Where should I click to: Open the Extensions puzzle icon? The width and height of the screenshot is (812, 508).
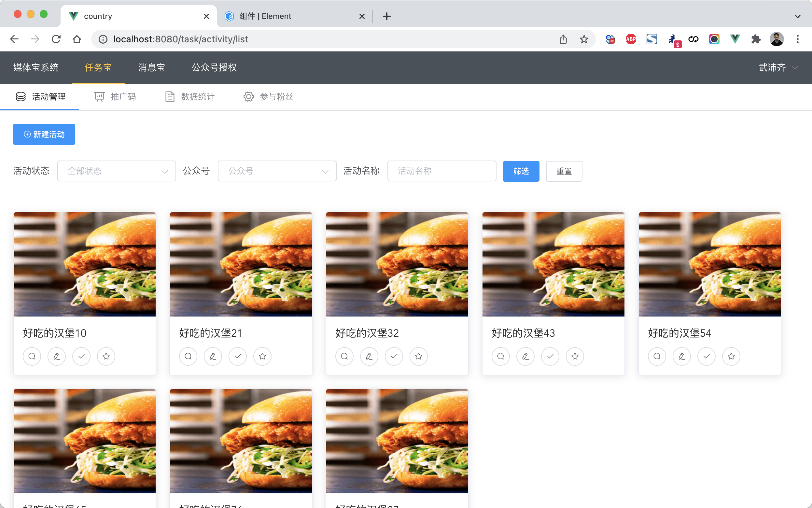click(756, 39)
